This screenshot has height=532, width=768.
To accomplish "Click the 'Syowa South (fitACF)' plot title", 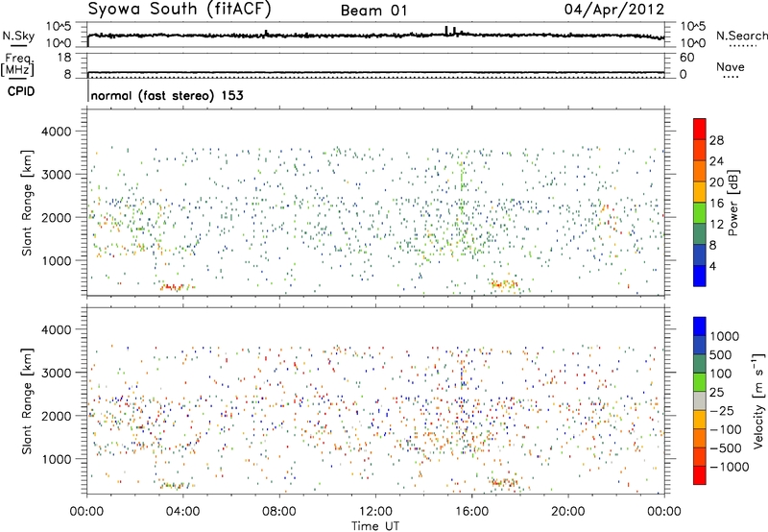I will coord(180,9).
